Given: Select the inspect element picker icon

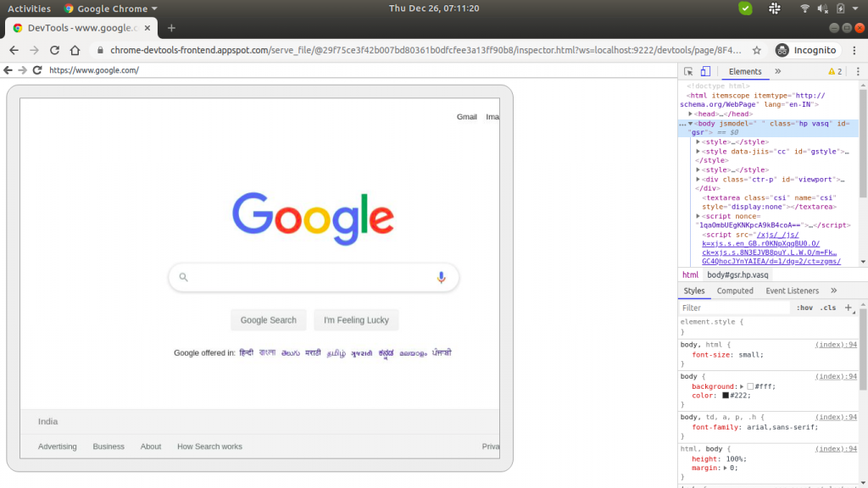Looking at the screenshot, I should tap(689, 71).
